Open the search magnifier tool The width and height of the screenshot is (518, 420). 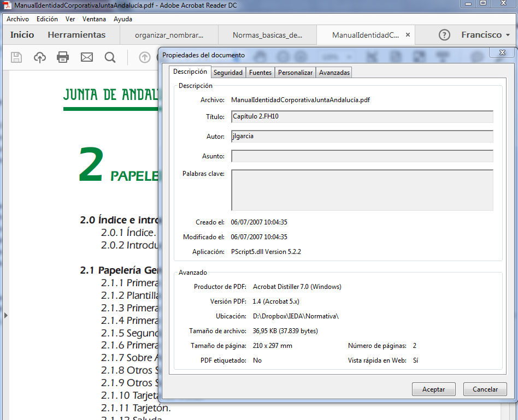110,57
